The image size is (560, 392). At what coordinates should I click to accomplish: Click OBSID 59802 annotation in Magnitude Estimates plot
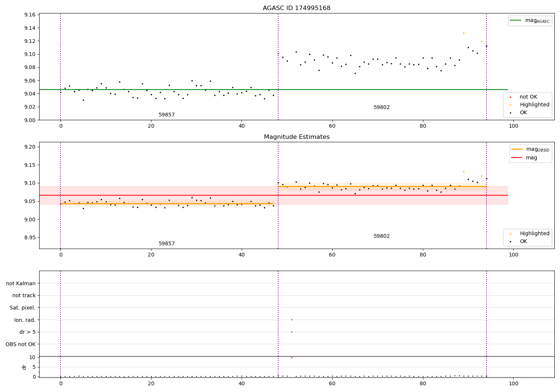click(x=382, y=236)
